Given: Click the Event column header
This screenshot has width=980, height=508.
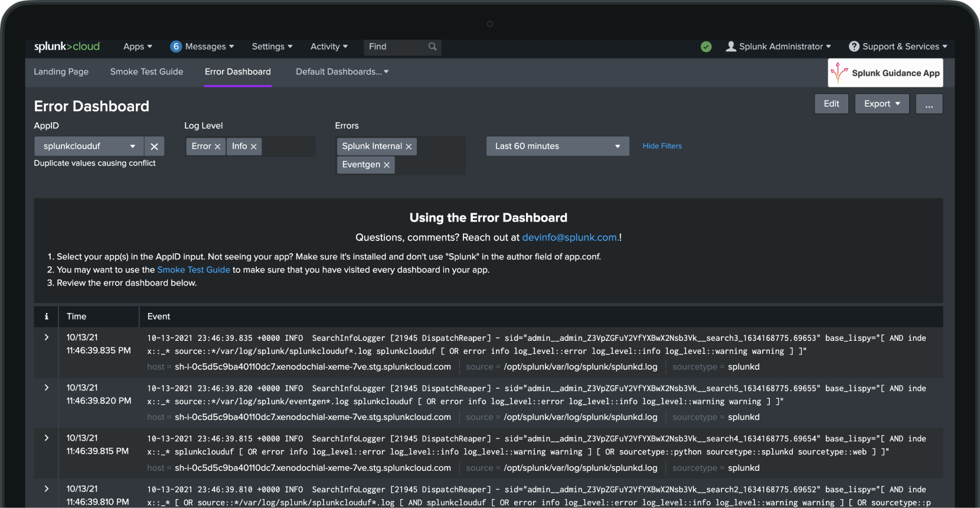Looking at the screenshot, I should coord(159,317).
